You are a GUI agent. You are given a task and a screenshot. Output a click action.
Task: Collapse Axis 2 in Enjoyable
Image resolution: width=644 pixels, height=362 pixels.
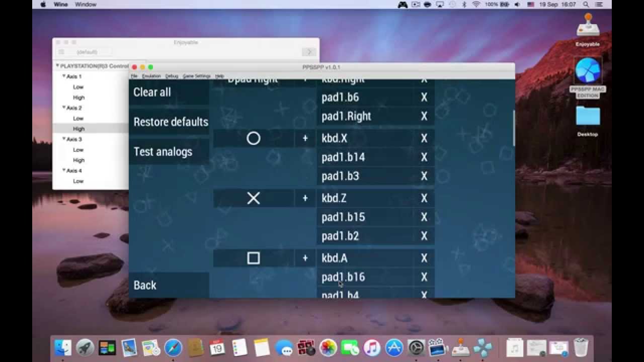click(64, 108)
